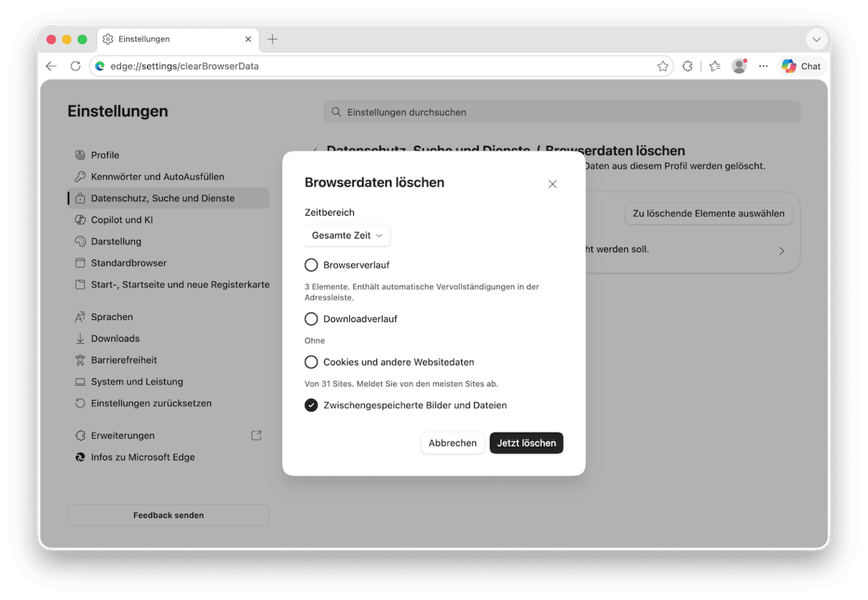Screen dimensions: 868x600
Task: Close the Browserdaten löschen dialog
Action: click(x=552, y=184)
